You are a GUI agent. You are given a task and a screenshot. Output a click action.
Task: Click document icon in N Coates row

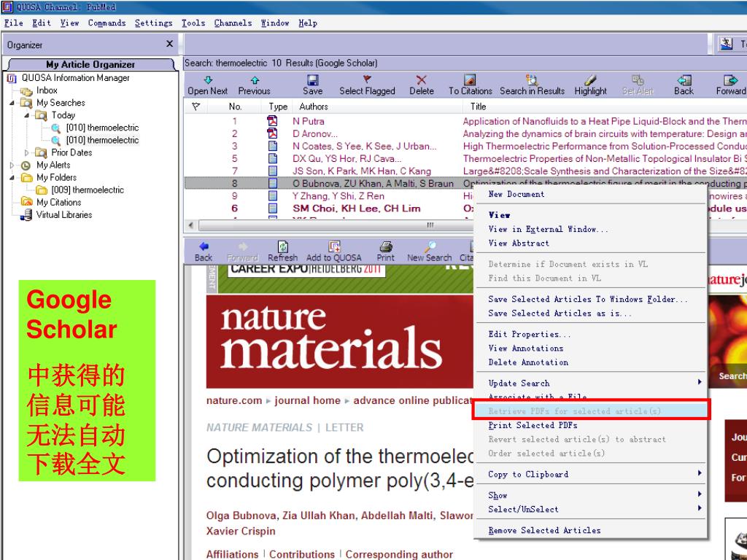point(273,146)
